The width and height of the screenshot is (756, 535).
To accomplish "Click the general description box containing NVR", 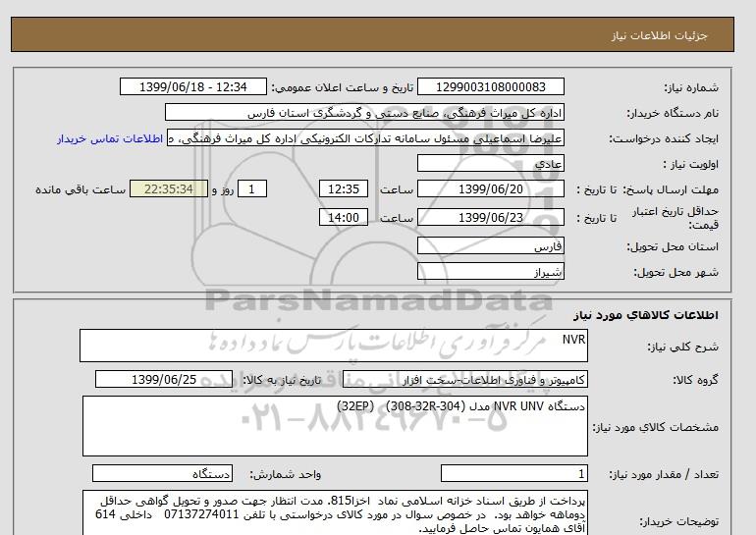I will [x=334, y=346].
